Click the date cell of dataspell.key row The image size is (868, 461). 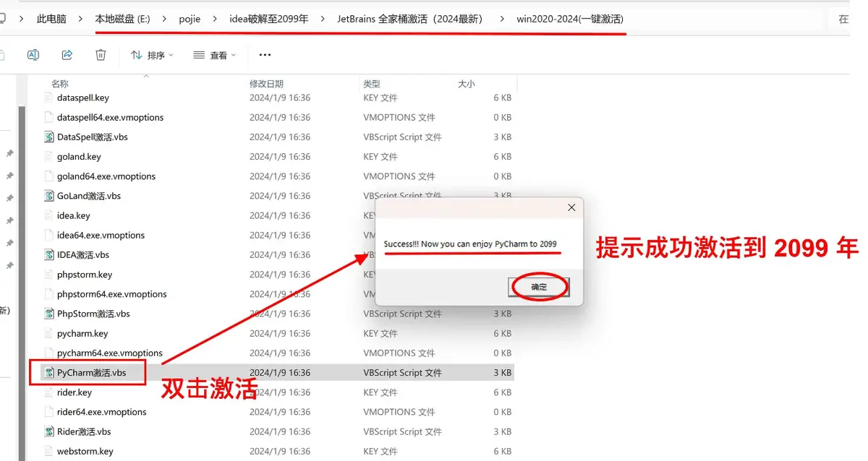pos(280,98)
